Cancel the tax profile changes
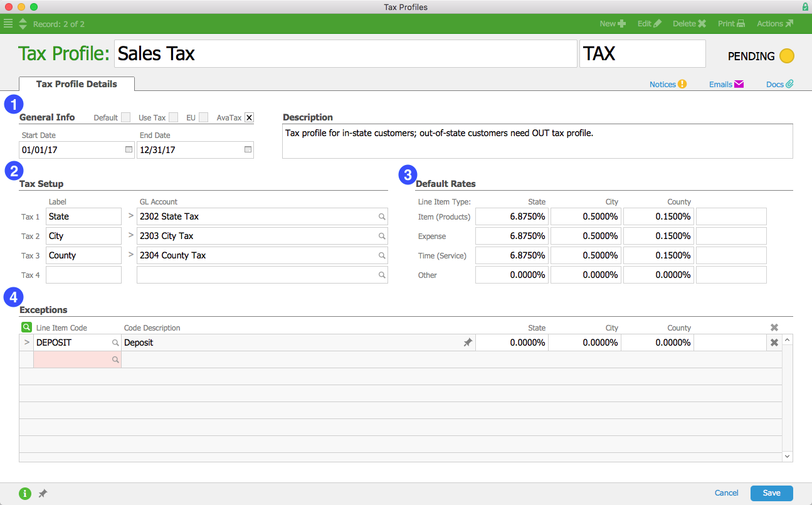 click(727, 493)
